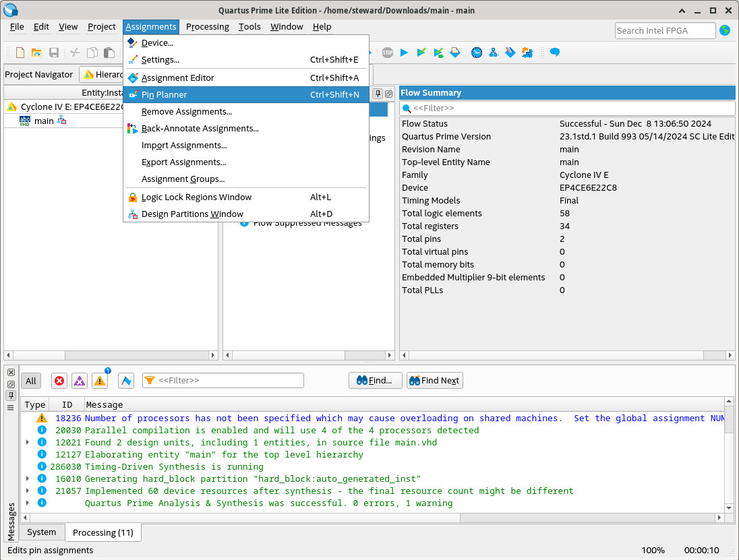This screenshot has height=560, width=739.
Task: Expand the 21057 Implemented 60 device resources message
Action: 28,491
